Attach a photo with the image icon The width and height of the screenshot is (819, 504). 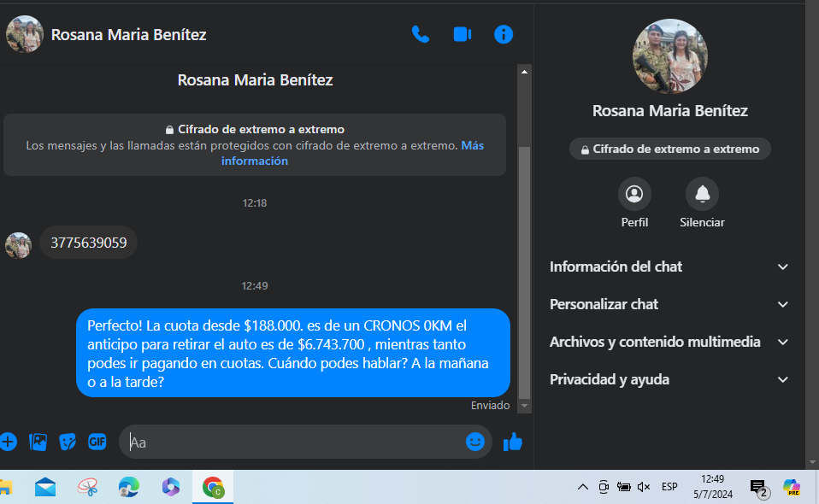click(x=38, y=442)
